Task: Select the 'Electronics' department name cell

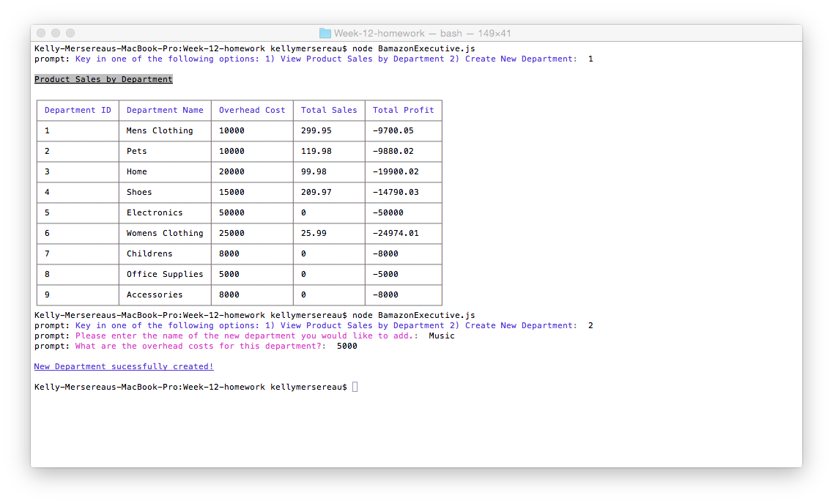Action: coord(155,212)
